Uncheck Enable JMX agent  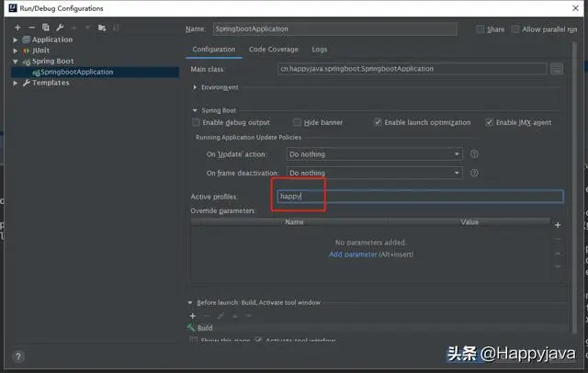click(489, 122)
